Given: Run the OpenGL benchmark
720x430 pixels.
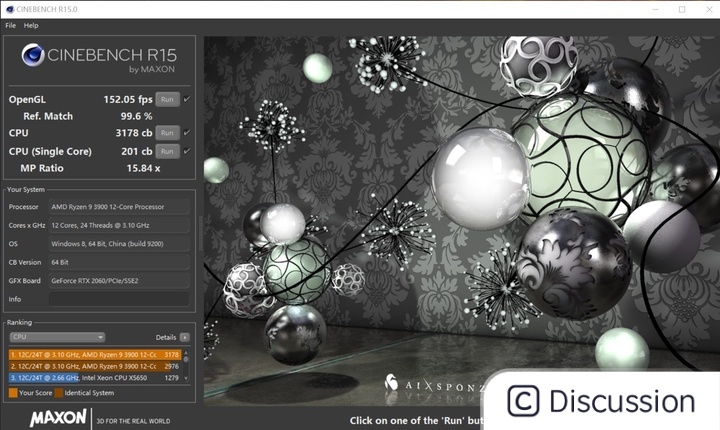Looking at the screenshot, I should [167, 99].
